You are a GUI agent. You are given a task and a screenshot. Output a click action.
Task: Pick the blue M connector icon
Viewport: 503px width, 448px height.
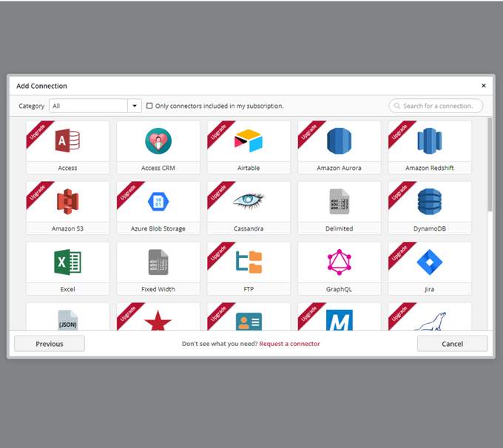[x=339, y=320]
